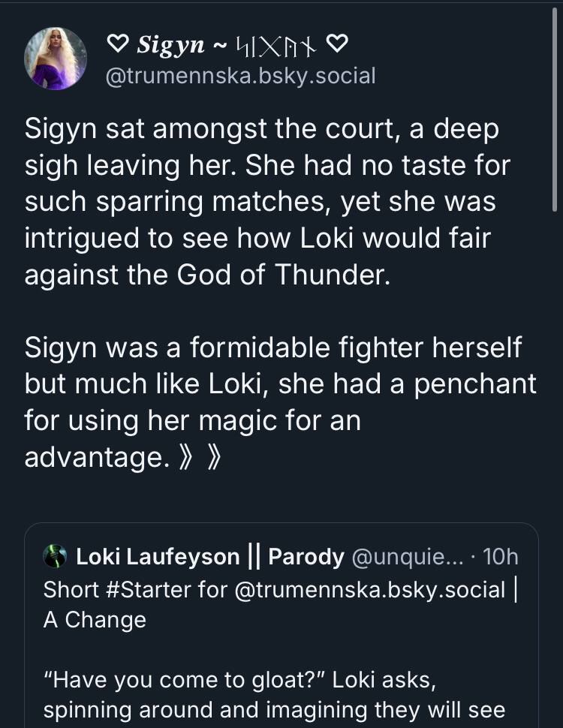563x728 pixels.
Task: Open the truncated @unquie... handle
Action: click(409, 557)
